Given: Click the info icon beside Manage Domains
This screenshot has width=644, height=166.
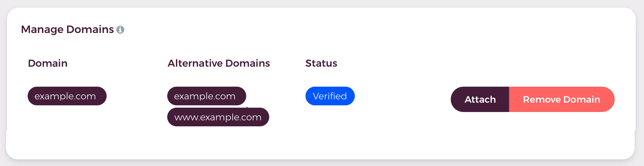Looking at the screenshot, I should pos(120,30).
